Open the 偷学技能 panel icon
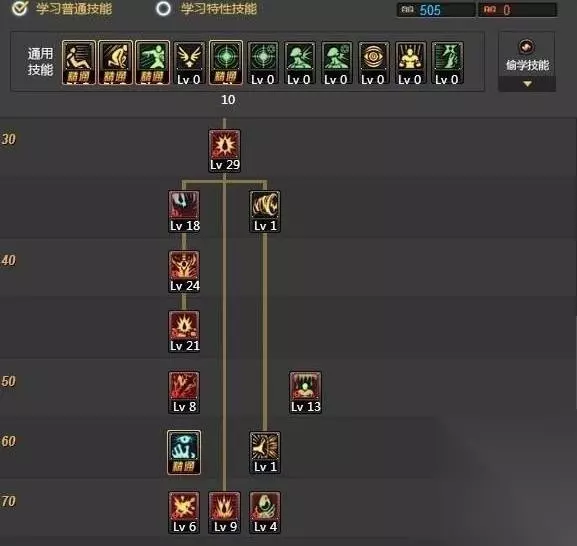Screen dimensions: 577x546 tap(527, 47)
